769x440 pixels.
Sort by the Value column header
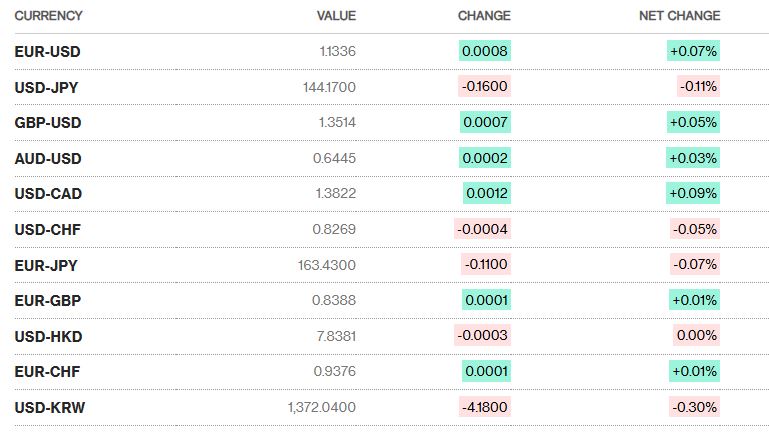click(x=336, y=16)
